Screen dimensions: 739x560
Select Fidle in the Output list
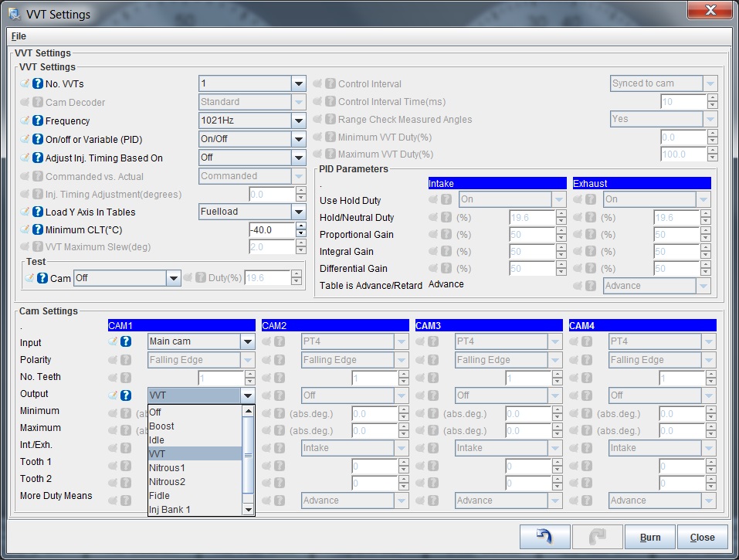pos(195,496)
